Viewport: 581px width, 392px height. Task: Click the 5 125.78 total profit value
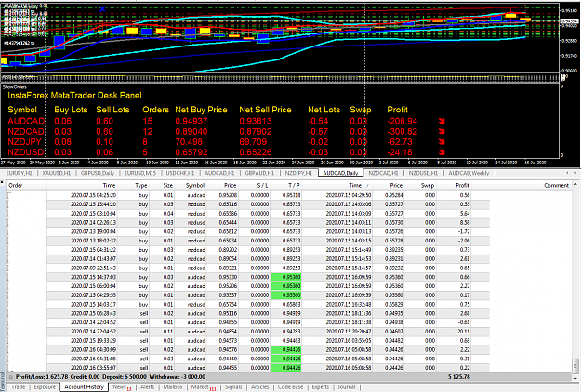pyautogui.click(x=458, y=377)
